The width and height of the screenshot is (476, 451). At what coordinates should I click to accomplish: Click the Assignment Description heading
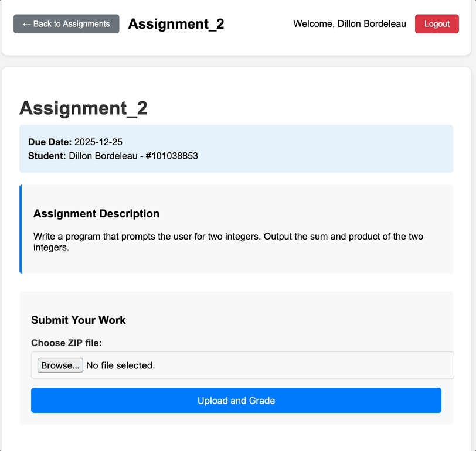coord(96,214)
